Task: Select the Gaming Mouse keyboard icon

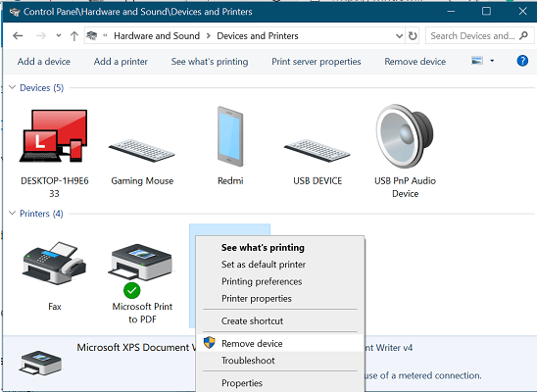Action: (142, 151)
